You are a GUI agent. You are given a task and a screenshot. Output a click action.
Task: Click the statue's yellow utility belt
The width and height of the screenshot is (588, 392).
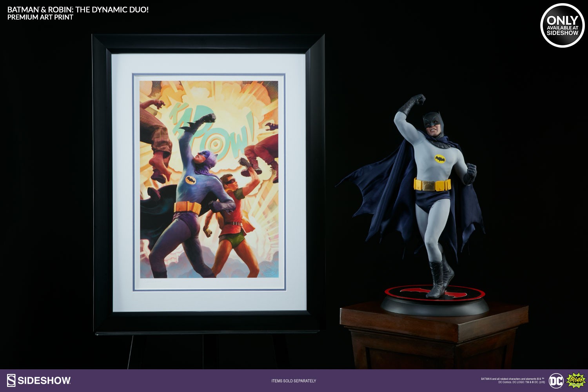point(432,185)
